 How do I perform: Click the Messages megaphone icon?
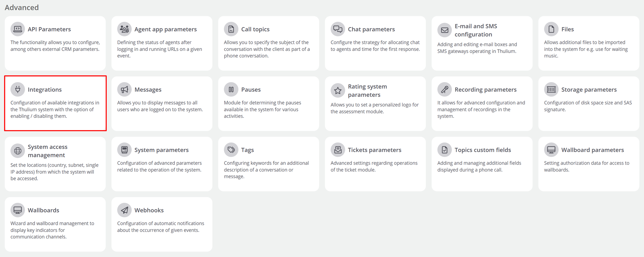coord(124,89)
